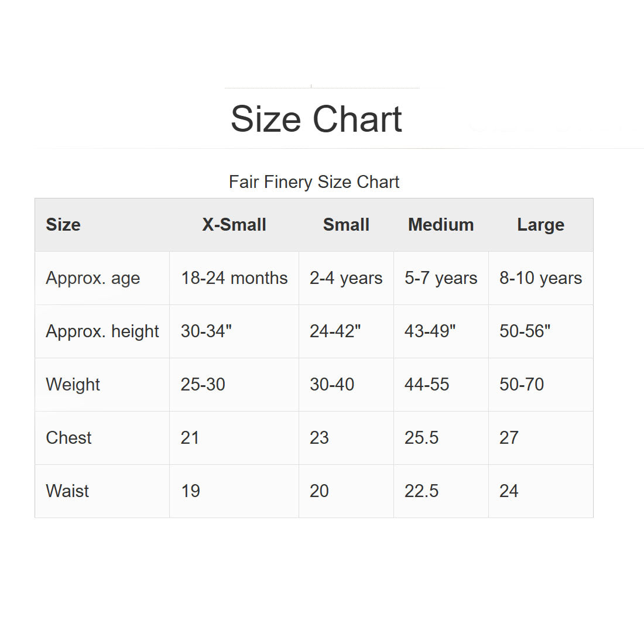Click the 2-4 years cell
Viewport: 644px width, 644px height.
click(x=346, y=278)
